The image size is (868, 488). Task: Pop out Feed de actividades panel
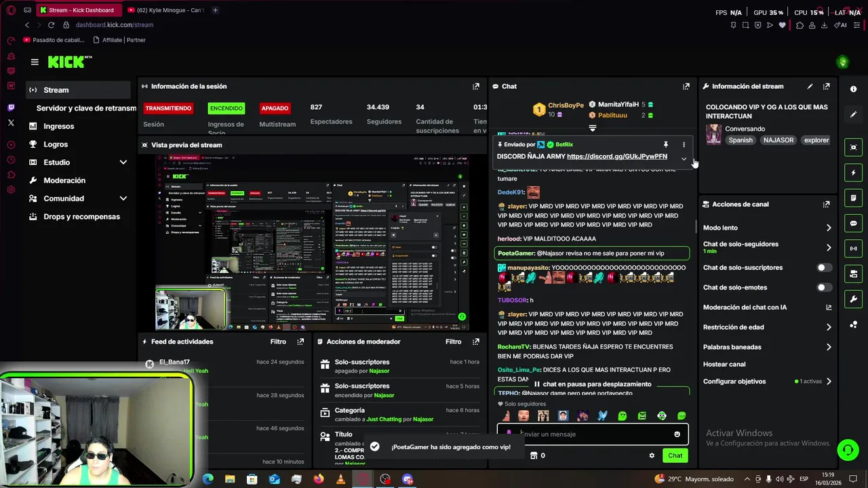300,342
